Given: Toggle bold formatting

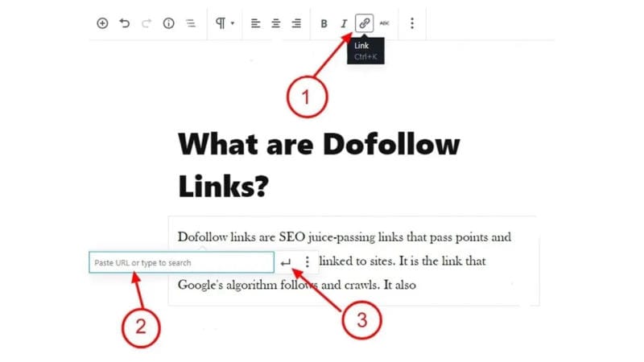Looking at the screenshot, I should tap(324, 23).
